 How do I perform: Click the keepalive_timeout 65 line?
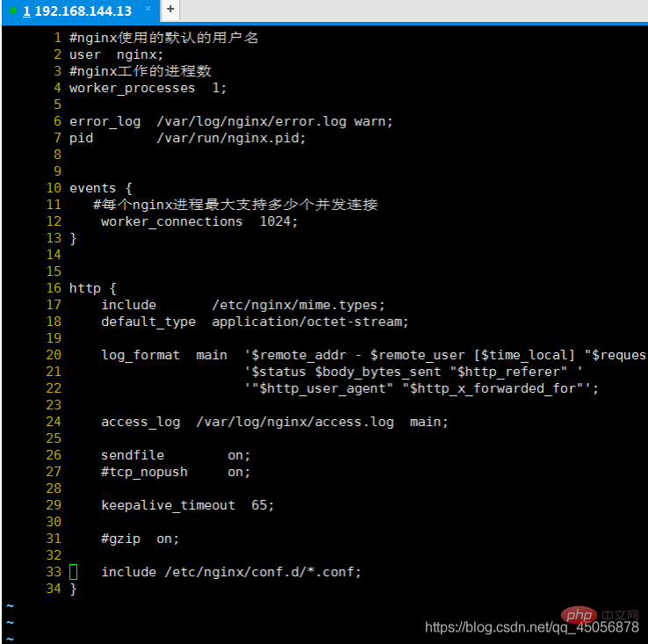pos(187,505)
